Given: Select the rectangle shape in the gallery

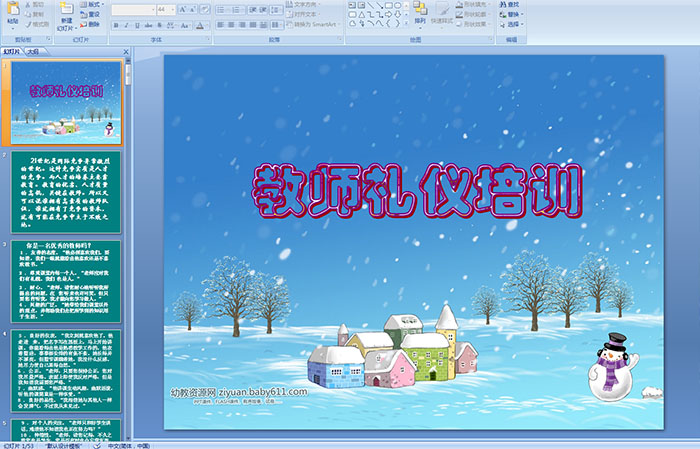Looking at the screenshot, I should click(x=388, y=5).
